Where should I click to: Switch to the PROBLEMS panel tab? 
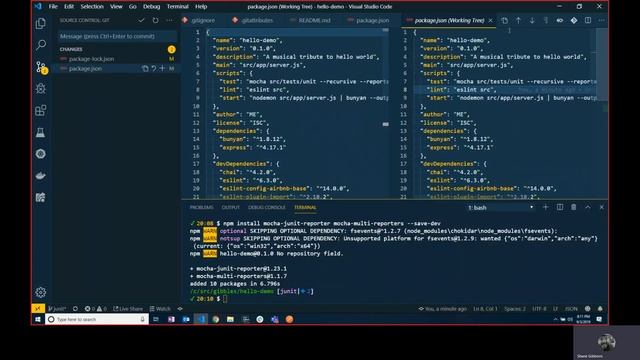pos(202,207)
